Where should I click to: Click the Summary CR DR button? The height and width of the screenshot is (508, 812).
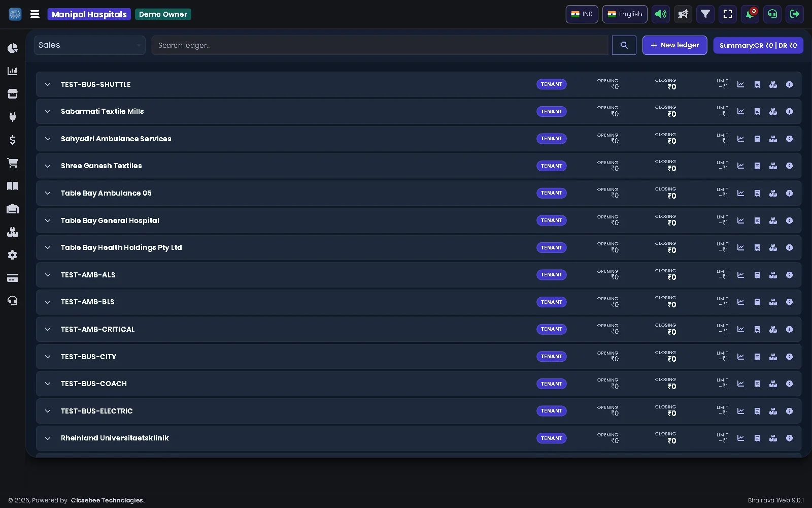coord(758,45)
